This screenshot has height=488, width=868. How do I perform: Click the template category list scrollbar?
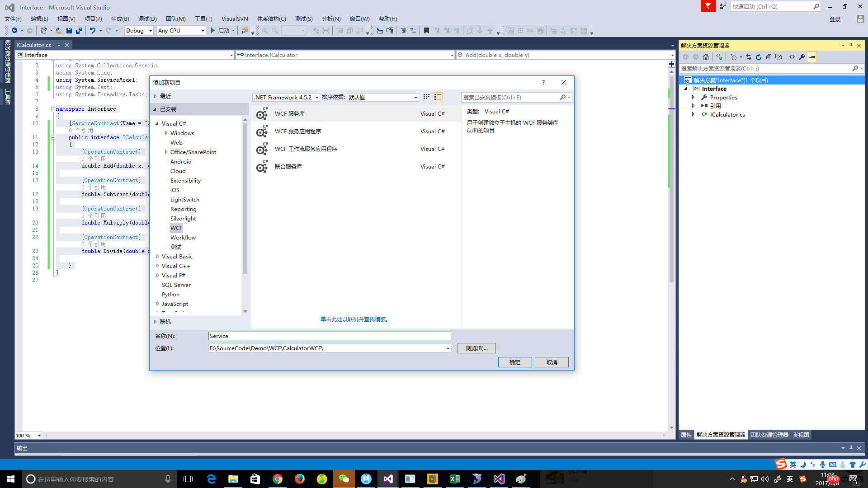(245, 199)
